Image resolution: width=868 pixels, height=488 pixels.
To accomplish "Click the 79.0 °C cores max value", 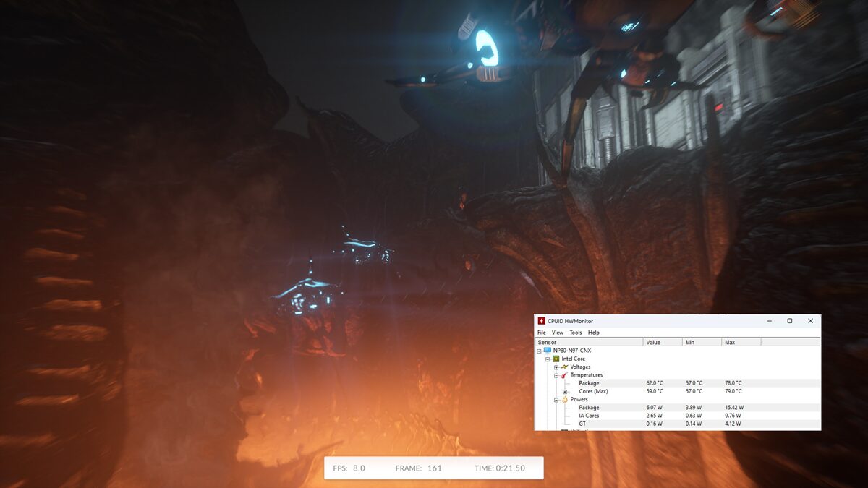I will 733,391.
